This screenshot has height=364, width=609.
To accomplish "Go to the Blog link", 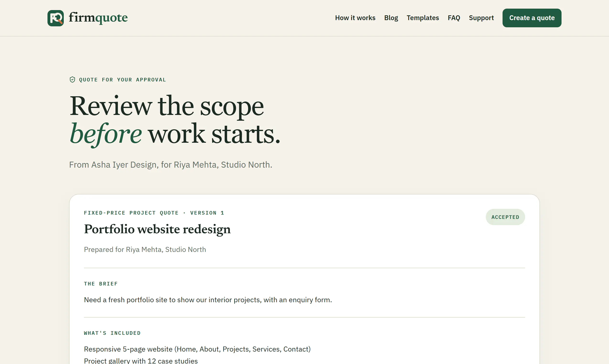I will [x=391, y=18].
